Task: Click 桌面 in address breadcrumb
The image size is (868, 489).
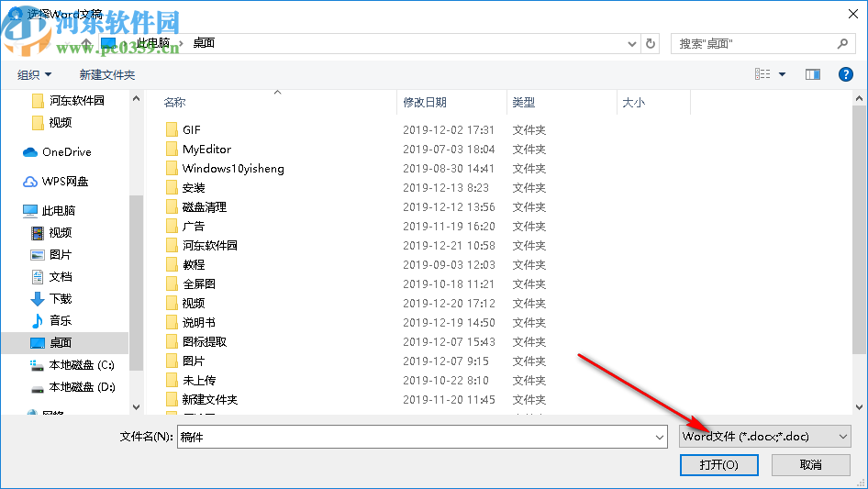Action: pyautogui.click(x=204, y=43)
